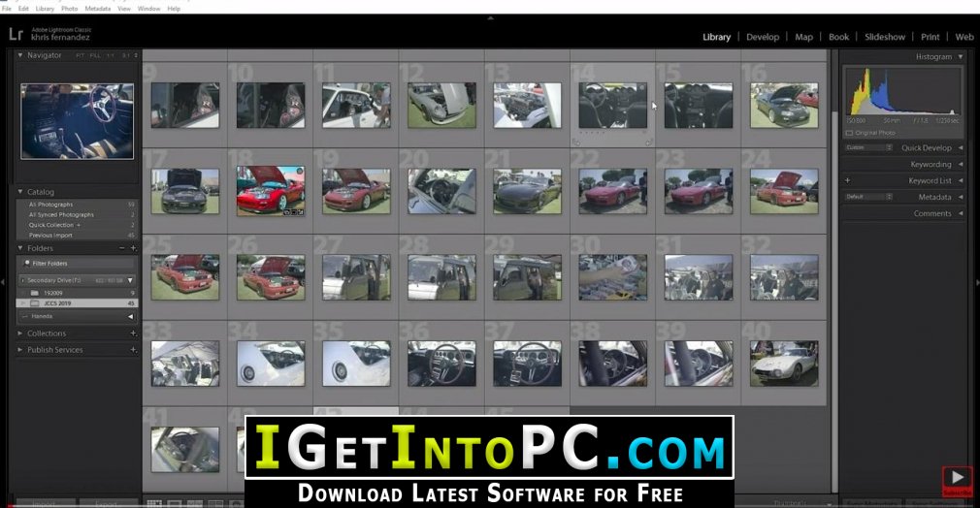
Task: Collapse the Catalog panel triangle
Action: click(20, 192)
